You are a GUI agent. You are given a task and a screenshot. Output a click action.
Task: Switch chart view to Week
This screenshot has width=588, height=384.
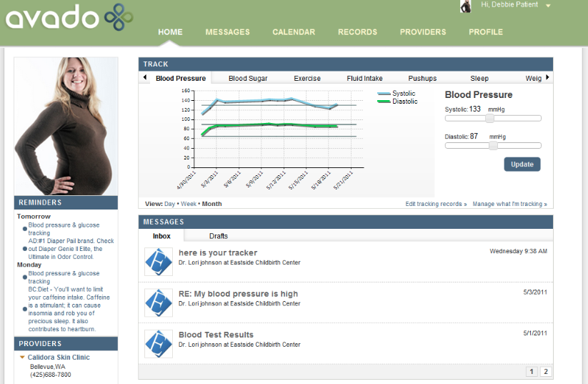click(188, 204)
